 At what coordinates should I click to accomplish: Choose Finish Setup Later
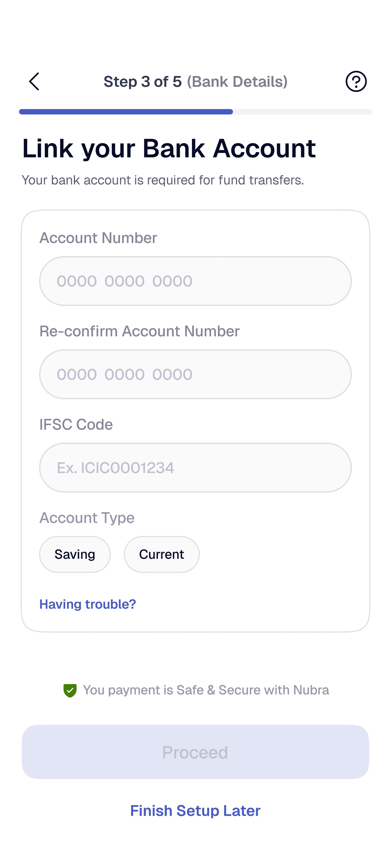(x=195, y=810)
